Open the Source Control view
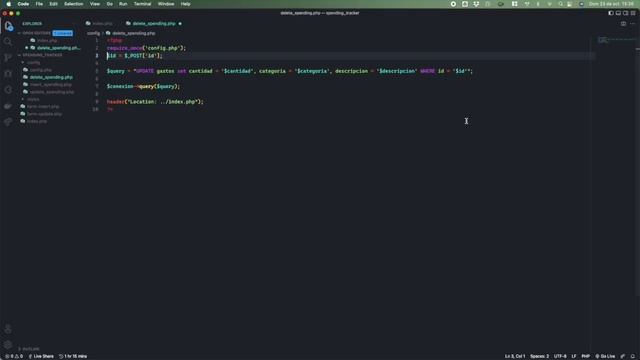Viewport: 640px width, 360px height. (8, 58)
